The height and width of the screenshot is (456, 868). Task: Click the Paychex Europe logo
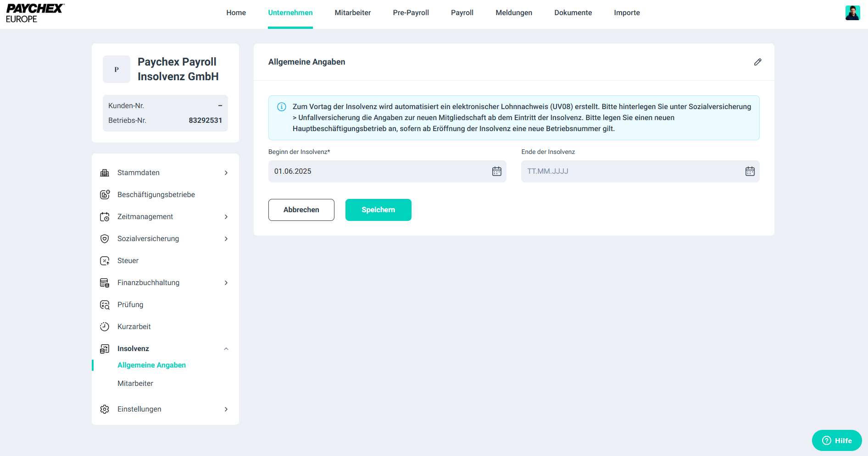[x=35, y=13]
